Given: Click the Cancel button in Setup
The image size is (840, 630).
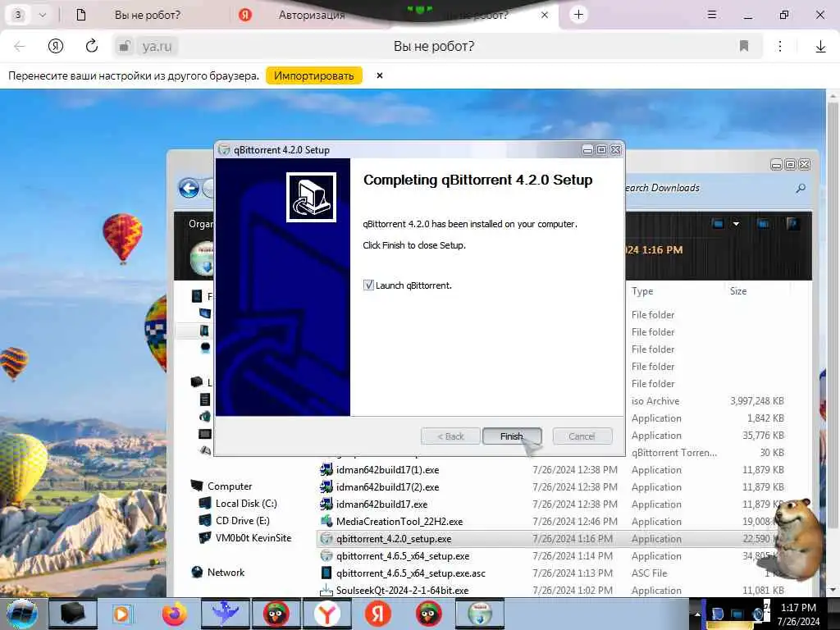Looking at the screenshot, I should (582, 436).
